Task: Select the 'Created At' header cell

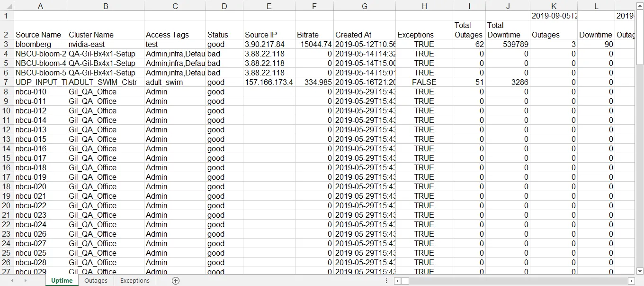Action: (365, 30)
